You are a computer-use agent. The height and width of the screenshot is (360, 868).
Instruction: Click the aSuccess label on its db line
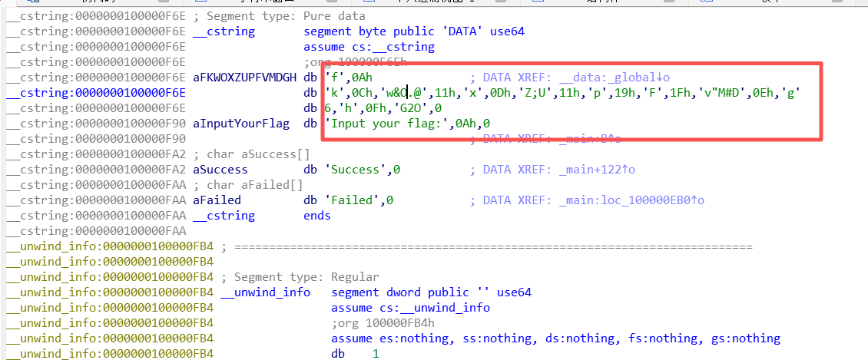[x=220, y=169]
